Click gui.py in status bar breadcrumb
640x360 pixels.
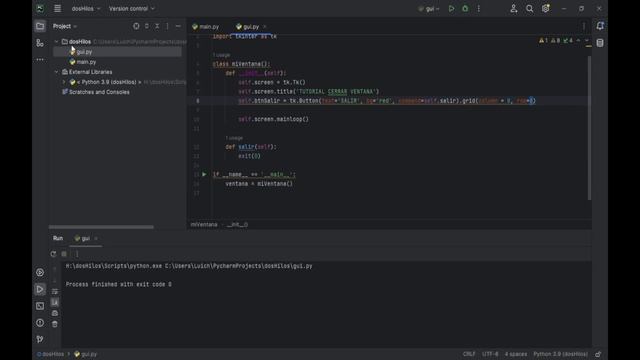(x=86, y=354)
